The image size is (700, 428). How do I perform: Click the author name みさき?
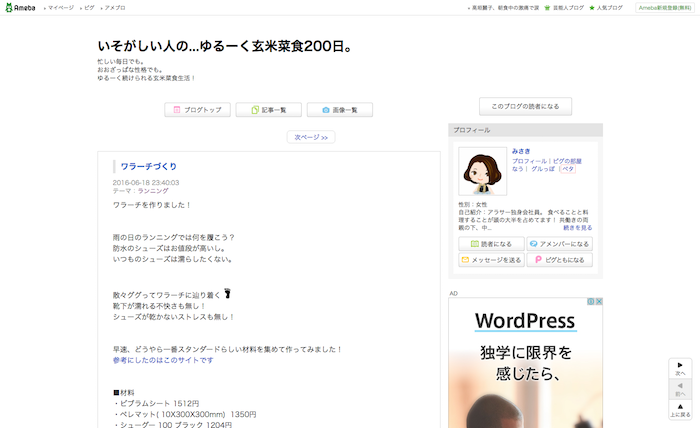(521, 151)
